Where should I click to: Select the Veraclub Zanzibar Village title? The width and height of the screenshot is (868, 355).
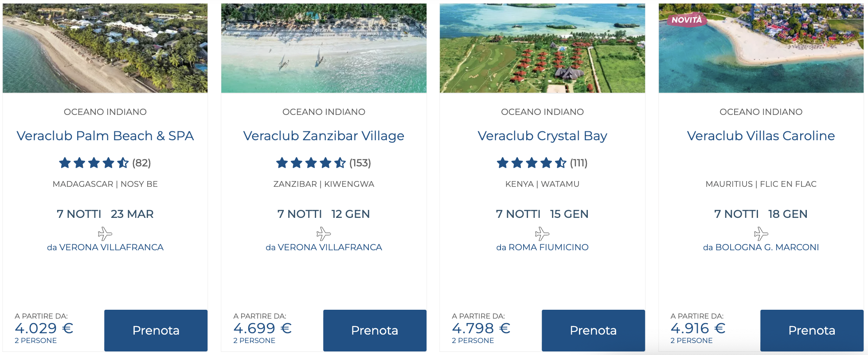[324, 136]
